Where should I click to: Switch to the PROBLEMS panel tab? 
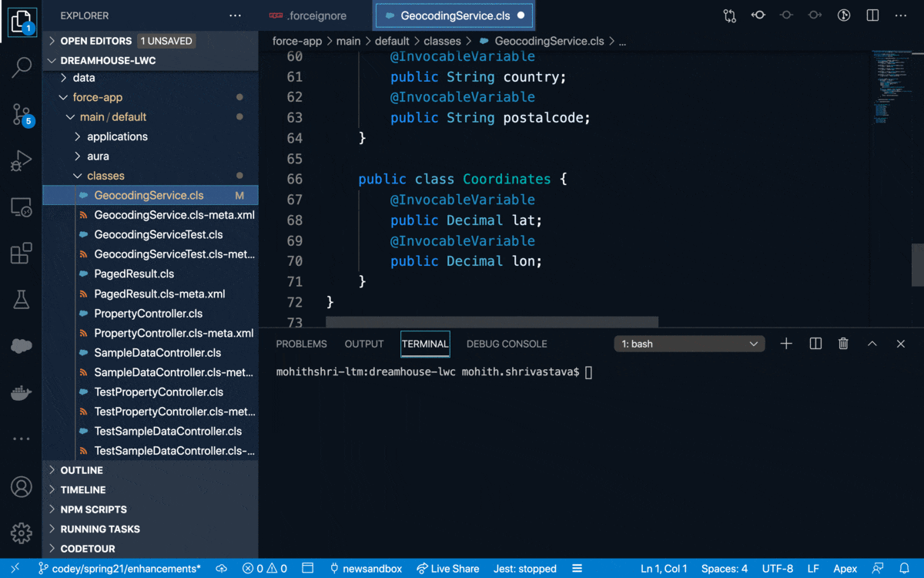301,344
